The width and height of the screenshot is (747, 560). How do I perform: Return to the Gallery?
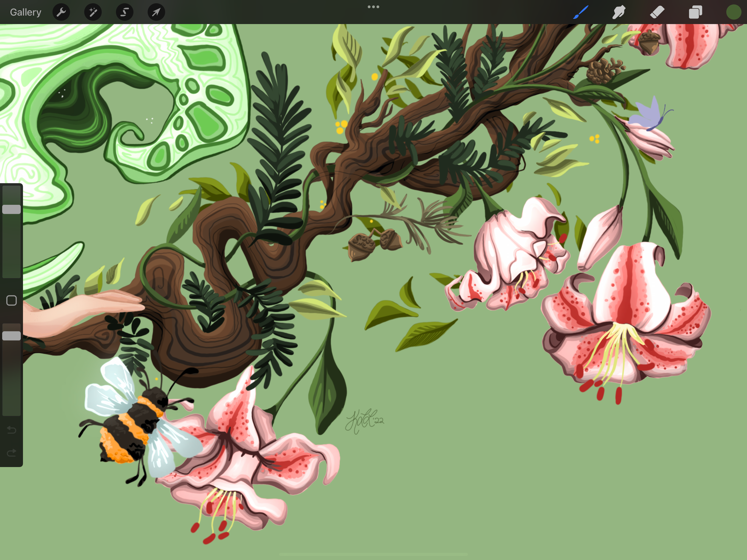pyautogui.click(x=25, y=12)
